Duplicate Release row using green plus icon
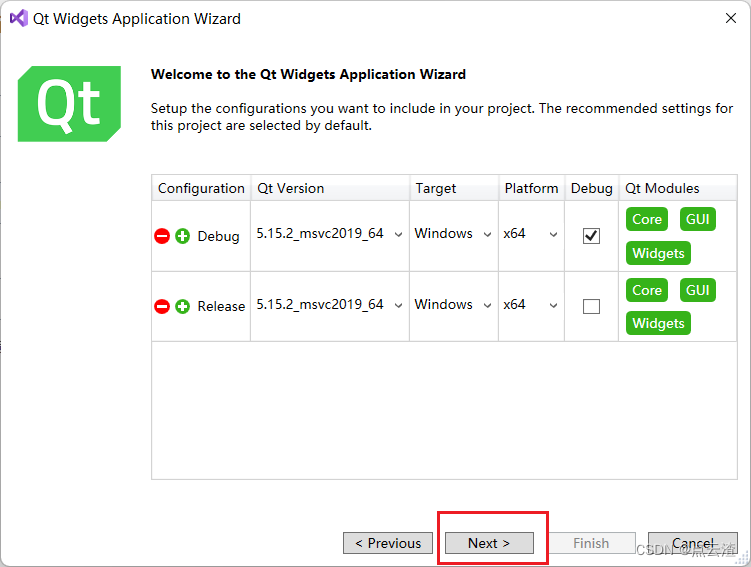The height and width of the screenshot is (567, 751). (182, 306)
